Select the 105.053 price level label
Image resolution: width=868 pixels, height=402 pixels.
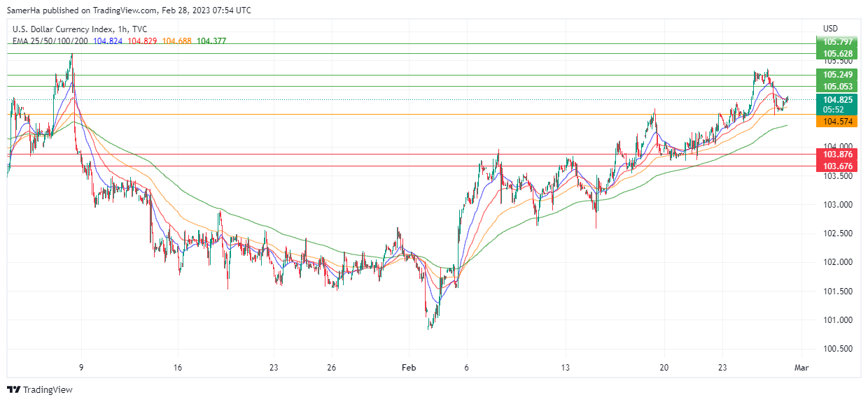[837, 87]
